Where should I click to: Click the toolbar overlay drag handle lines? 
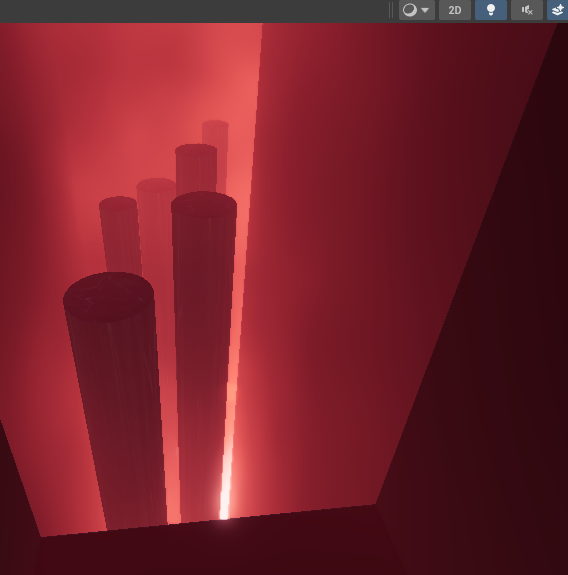pyautogui.click(x=391, y=10)
